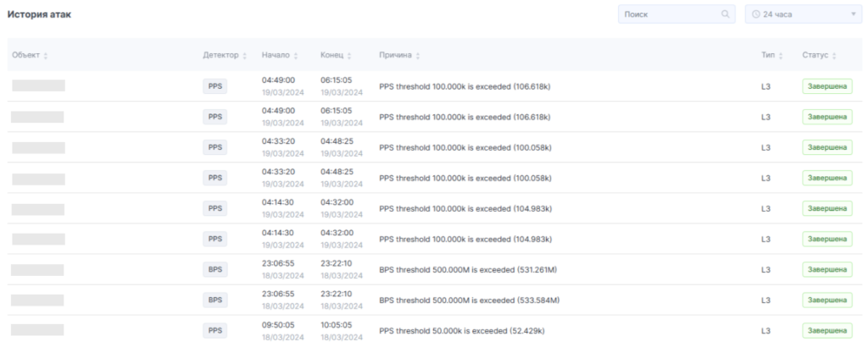
Task: Click start time 23:06:55 in the 533.584M row
Action: click(x=278, y=294)
